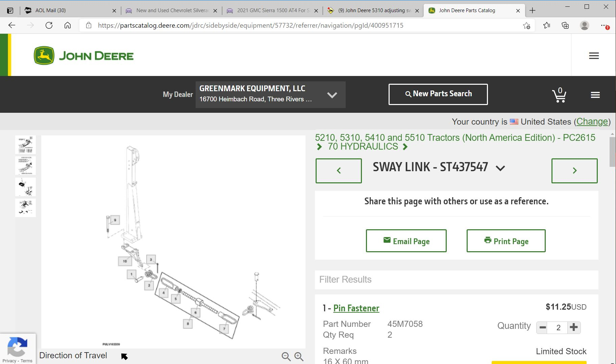Click Change country link

[x=592, y=122]
